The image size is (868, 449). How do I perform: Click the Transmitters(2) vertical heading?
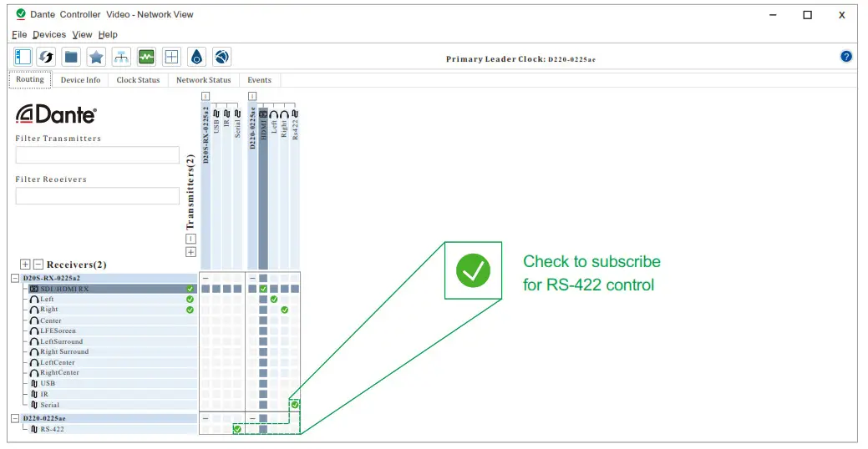(190, 192)
